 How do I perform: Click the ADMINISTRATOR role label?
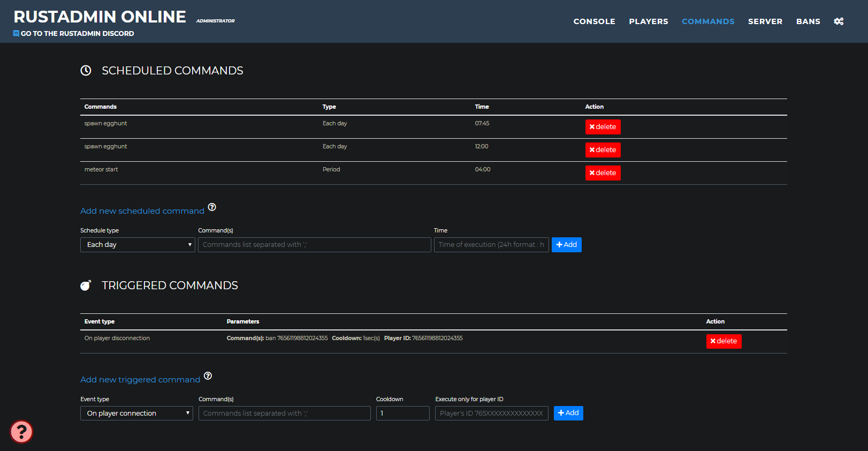pyautogui.click(x=216, y=21)
